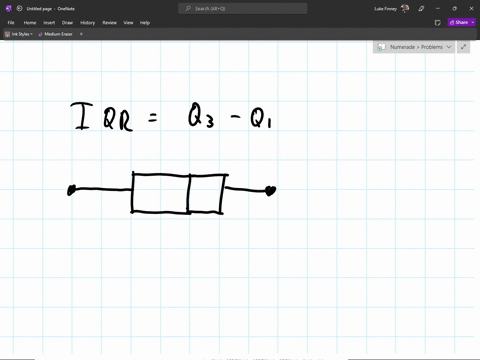The width and height of the screenshot is (480, 360).
Task: Open the Review tab
Action: pos(109,23)
